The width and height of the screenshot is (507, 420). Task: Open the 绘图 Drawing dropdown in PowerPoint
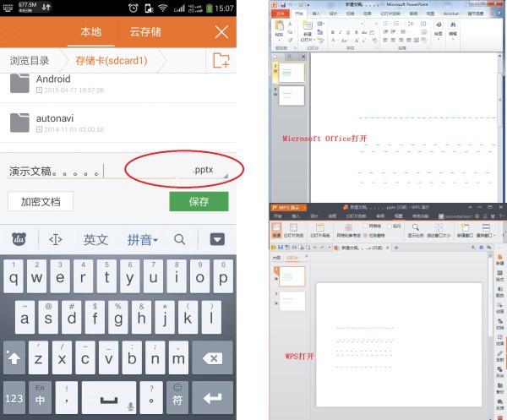tap(439, 30)
